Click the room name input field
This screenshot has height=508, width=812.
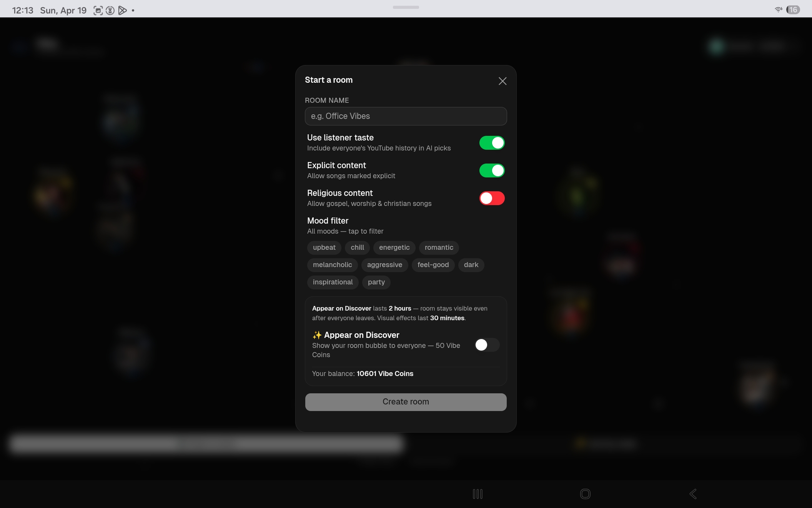click(x=406, y=116)
